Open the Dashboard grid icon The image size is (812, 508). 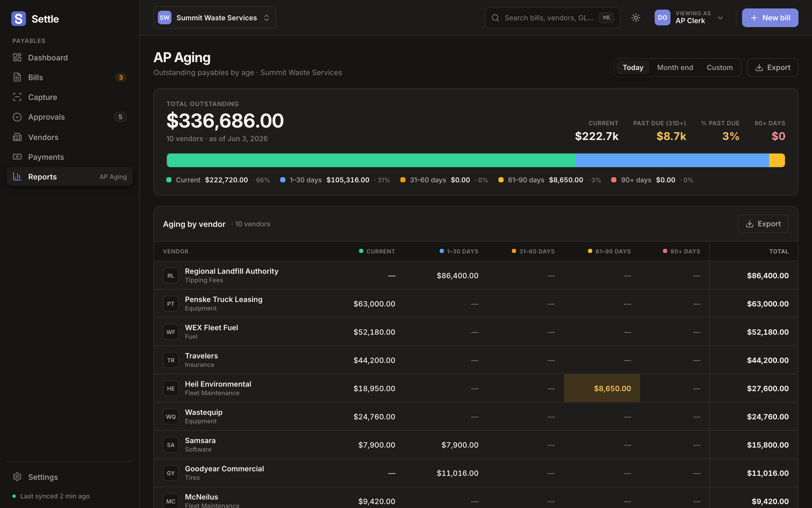pyautogui.click(x=17, y=58)
